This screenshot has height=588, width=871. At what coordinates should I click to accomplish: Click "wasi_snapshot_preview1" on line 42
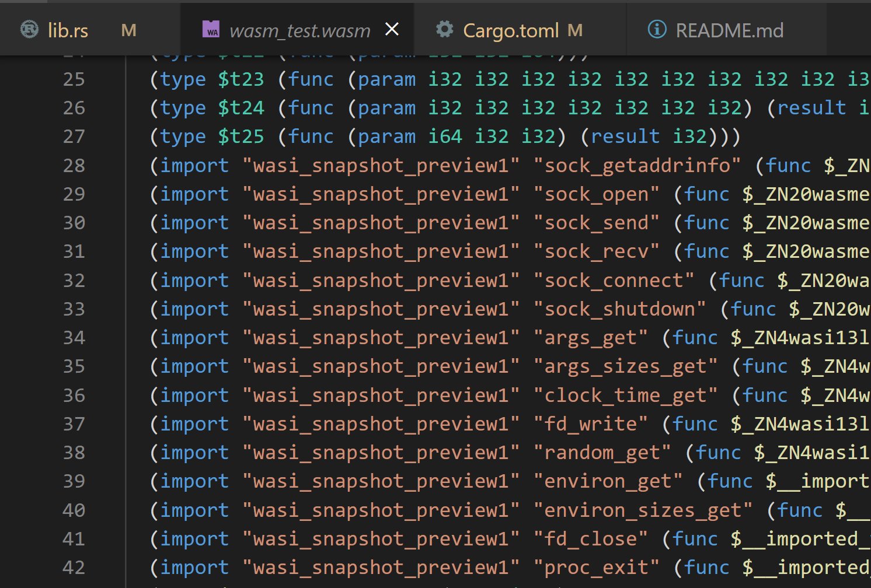tap(381, 568)
